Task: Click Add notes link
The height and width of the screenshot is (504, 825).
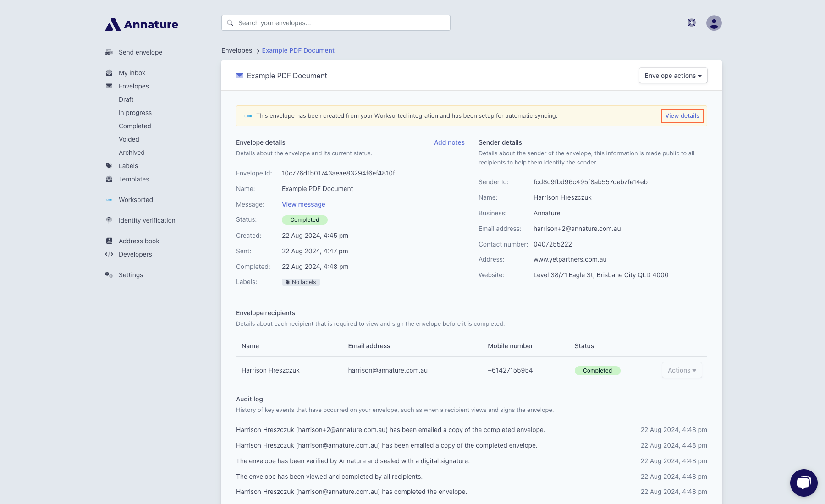Action: [449, 142]
